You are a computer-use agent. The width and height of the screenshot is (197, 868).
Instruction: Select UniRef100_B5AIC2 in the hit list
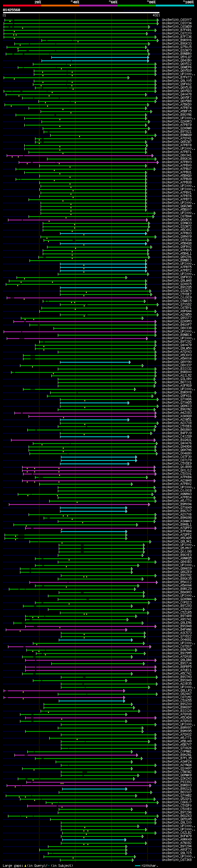(x=177, y=582)
